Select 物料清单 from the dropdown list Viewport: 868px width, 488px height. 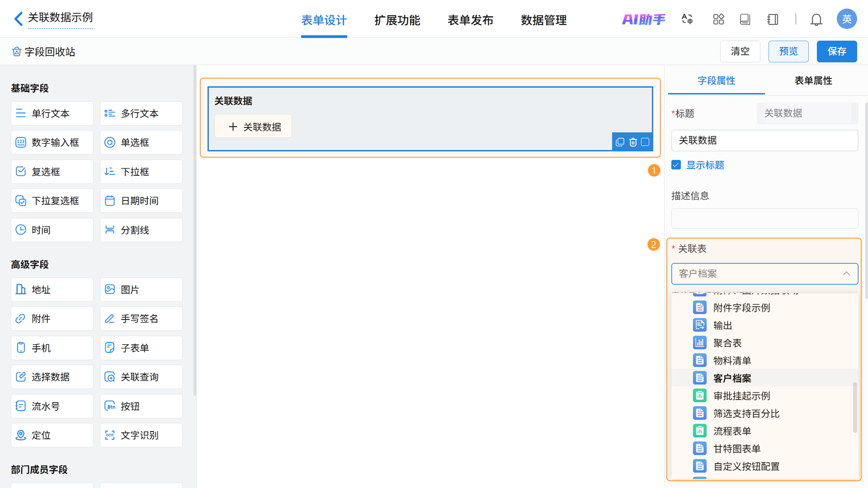[x=732, y=361]
